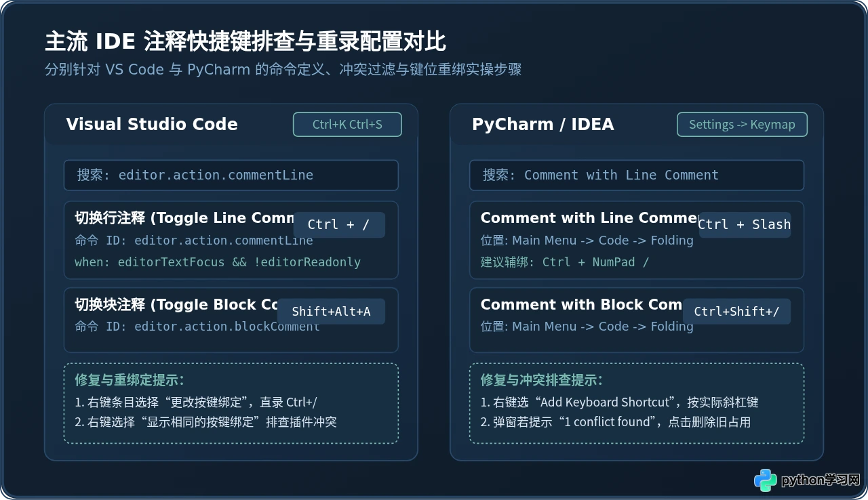Click the tip about 显示相同的按键绑定

point(206,422)
